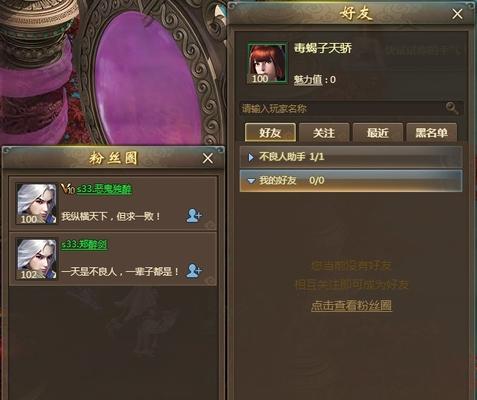
Task: Close the 好友 friends window
Action: pos(457,14)
